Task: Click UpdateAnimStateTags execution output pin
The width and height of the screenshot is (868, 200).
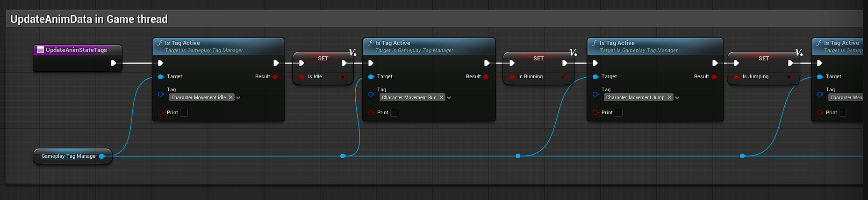Action: (x=113, y=63)
